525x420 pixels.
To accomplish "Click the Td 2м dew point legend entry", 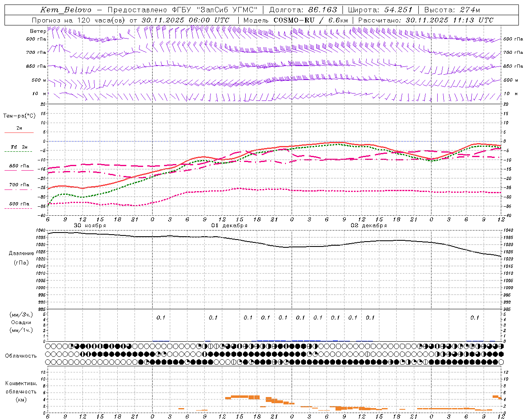I will coord(19,147).
